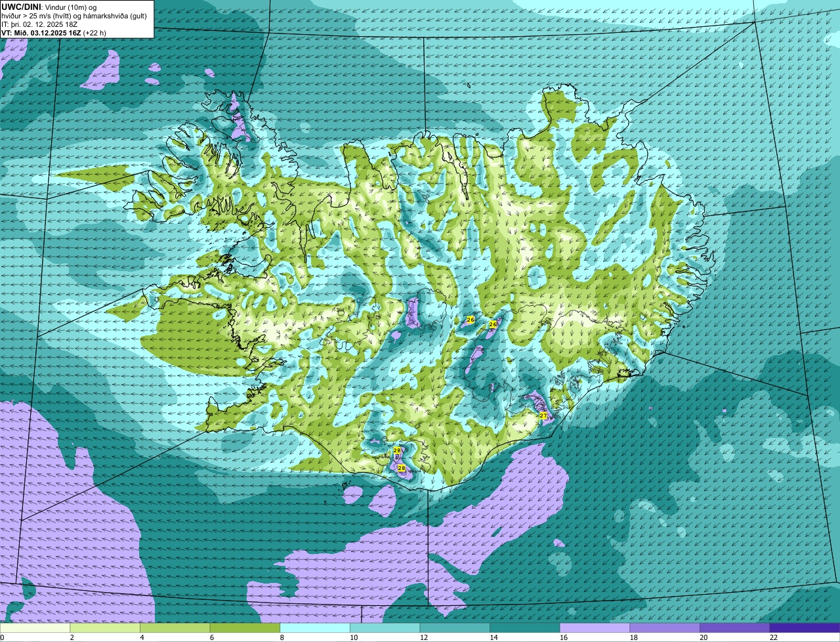
Task: Click the scale tick label '8'
Action: tap(282, 637)
